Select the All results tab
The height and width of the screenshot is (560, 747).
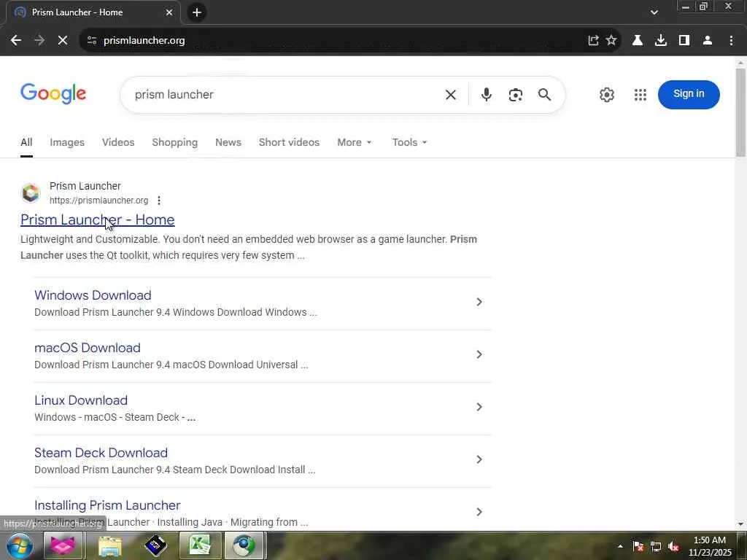click(x=27, y=142)
